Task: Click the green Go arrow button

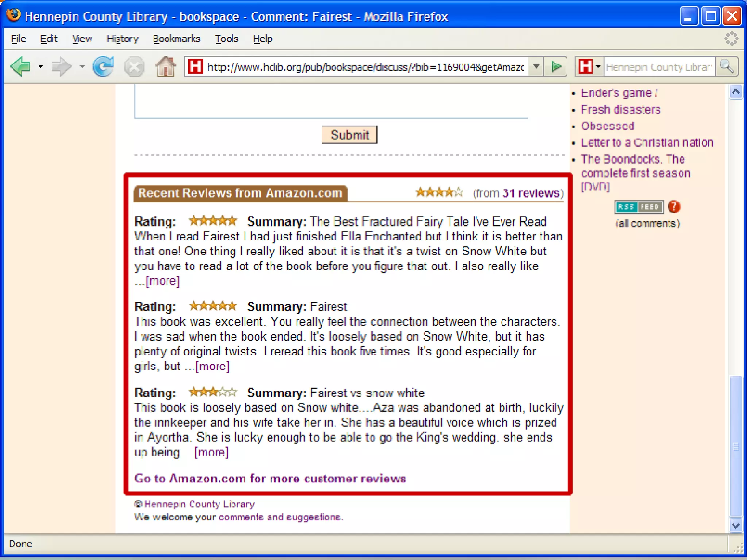Action: pyautogui.click(x=556, y=67)
